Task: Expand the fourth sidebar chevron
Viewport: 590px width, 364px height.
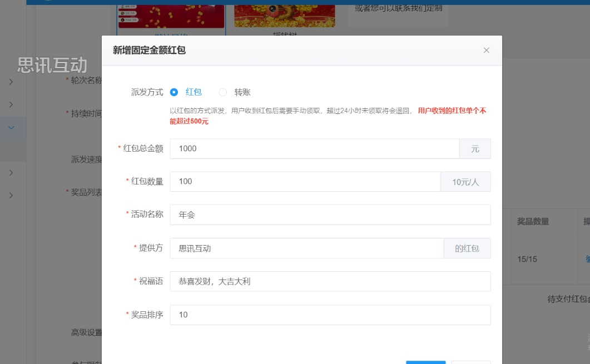Action: [11, 173]
